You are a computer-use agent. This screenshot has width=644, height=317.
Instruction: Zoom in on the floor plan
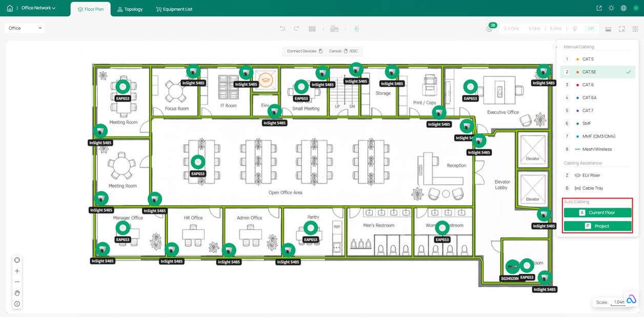pyautogui.click(x=17, y=271)
